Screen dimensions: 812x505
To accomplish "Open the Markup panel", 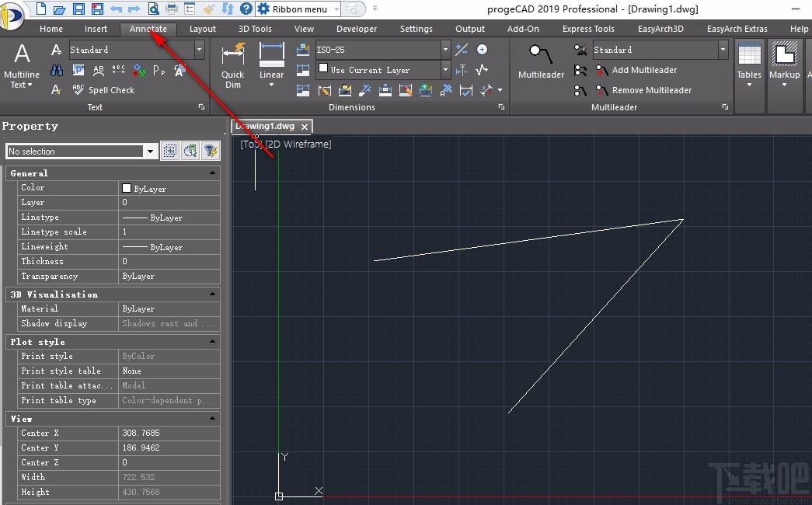I will tap(785, 64).
